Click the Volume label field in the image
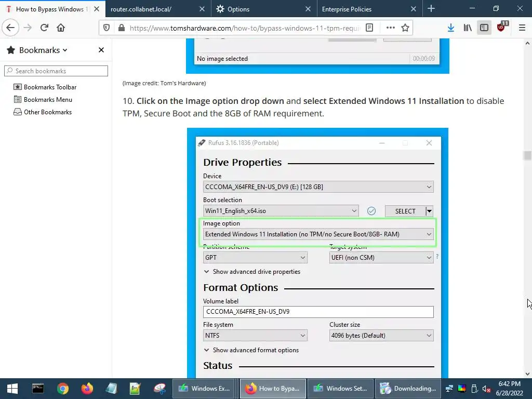The image size is (532, 399). [x=318, y=312]
